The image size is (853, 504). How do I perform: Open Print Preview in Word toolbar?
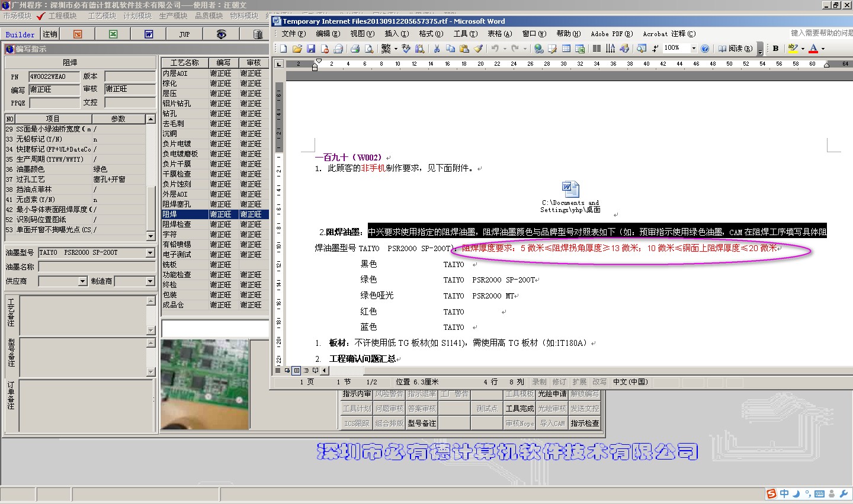(x=369, y=49)
